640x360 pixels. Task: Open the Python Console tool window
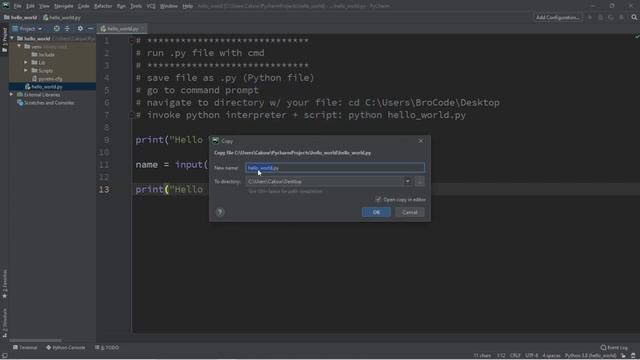click(66, 348)
